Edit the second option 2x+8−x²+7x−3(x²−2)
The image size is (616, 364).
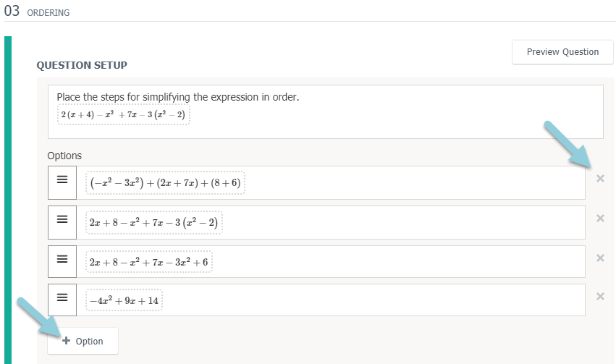point(153,223)
